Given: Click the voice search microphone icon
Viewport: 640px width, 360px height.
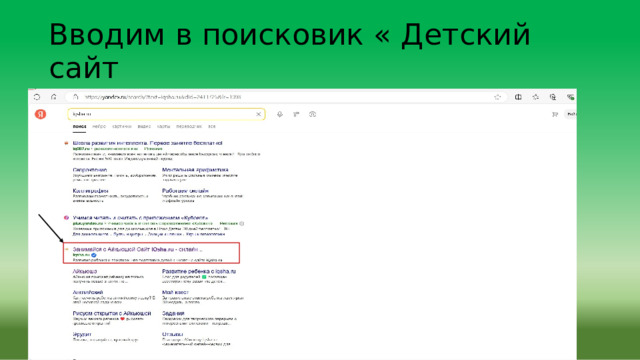Looking at the screenshot, I should [280, 114].
